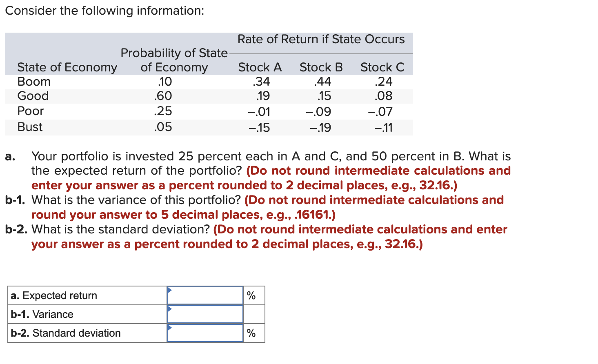Click the Poor row probability value .25
This screenshot has width=598, height=364.
pyautogui.click(x=163, y=111)
